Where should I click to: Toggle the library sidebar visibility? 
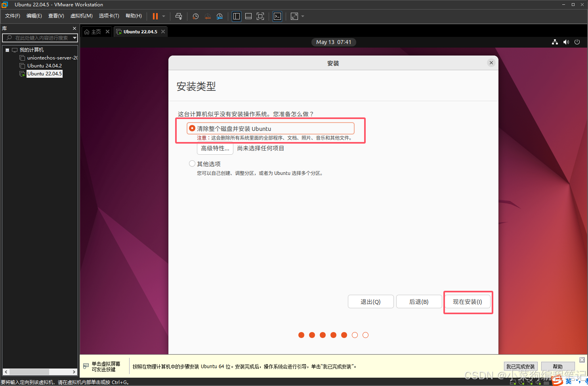(x=236, y=16)
